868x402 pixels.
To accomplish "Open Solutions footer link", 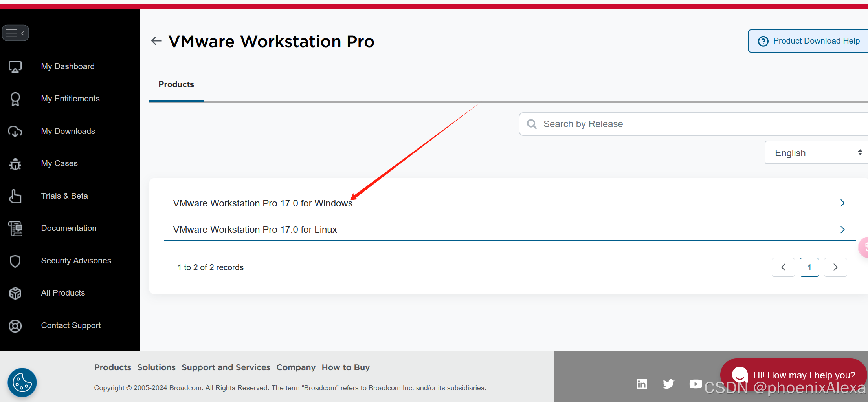I will [x=156, y=367].
